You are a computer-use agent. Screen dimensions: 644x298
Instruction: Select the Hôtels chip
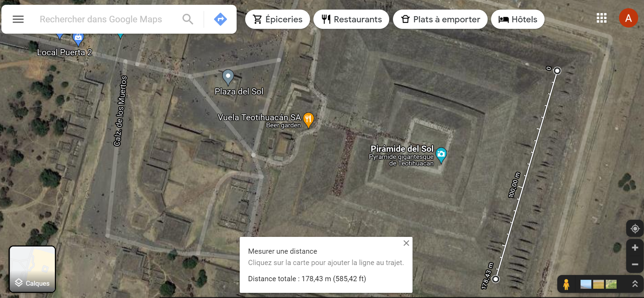tap(518, 19)
